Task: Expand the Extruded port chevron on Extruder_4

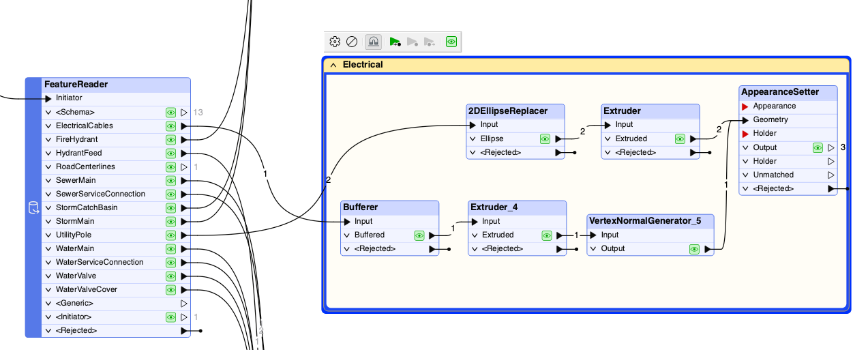Action: coord(475,235)
